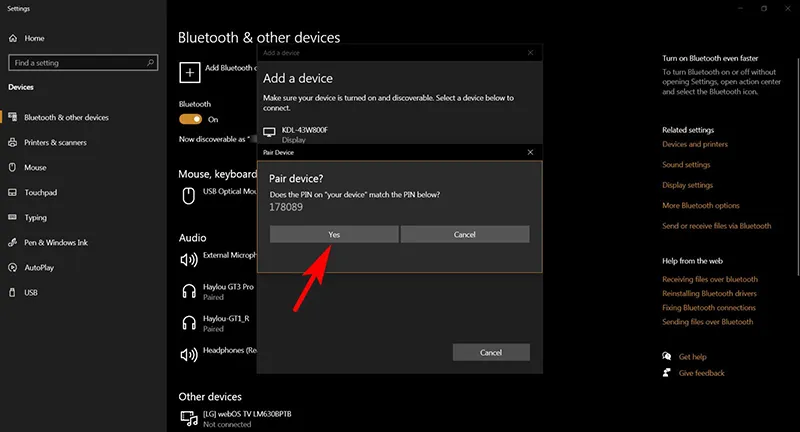Go to Typing settings
800x432 pixels.
[35, 217]
